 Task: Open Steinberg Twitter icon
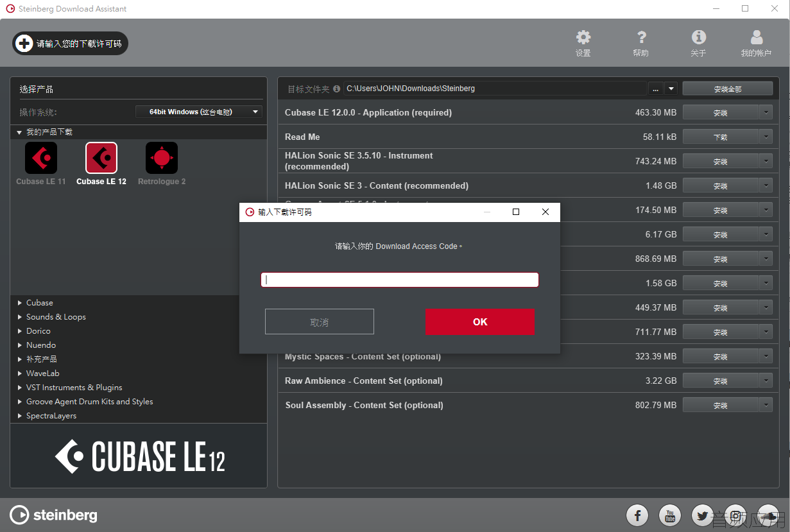coord(702,515)
